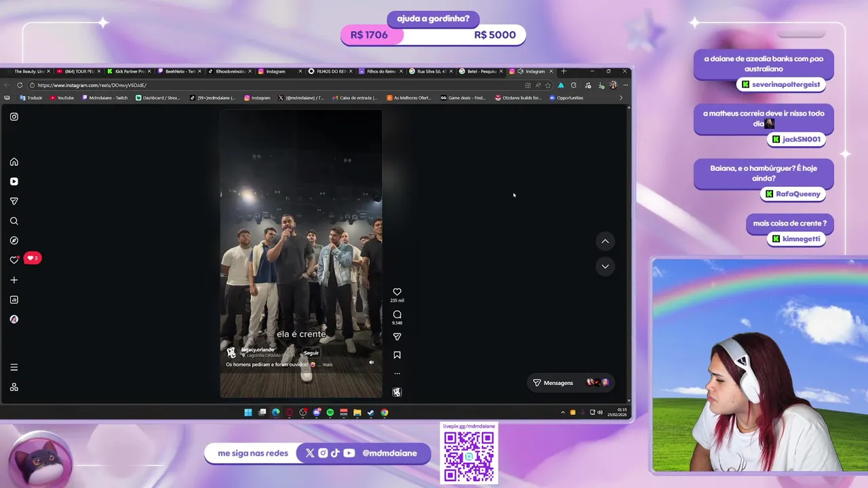This screenshot has width=868, height=488.
Task: Open Meta apps icon at sidebar bottom
Action: coord(14,387)
